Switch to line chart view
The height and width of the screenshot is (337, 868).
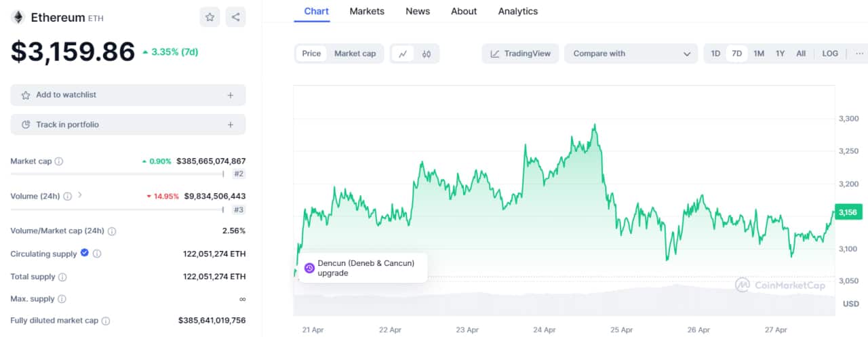[x=403, y=54]
